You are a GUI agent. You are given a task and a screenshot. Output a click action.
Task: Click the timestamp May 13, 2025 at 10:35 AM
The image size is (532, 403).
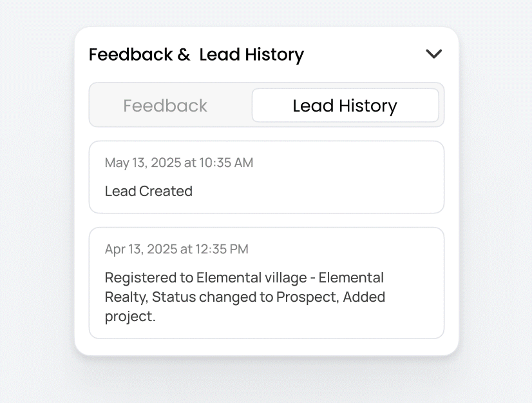coord(179,162)
